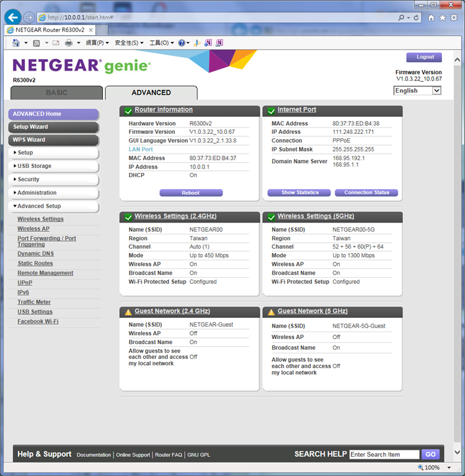
Task: Click the Reboot button
Action: [191, 193]
